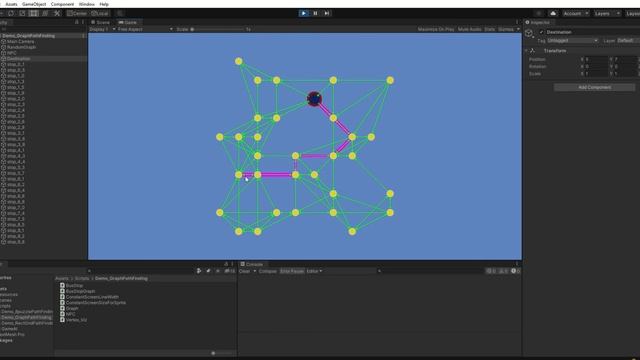Click the Scripts folder in the Project breadcrumb
This screenshot has height=360, width=640.
point(82,278)
